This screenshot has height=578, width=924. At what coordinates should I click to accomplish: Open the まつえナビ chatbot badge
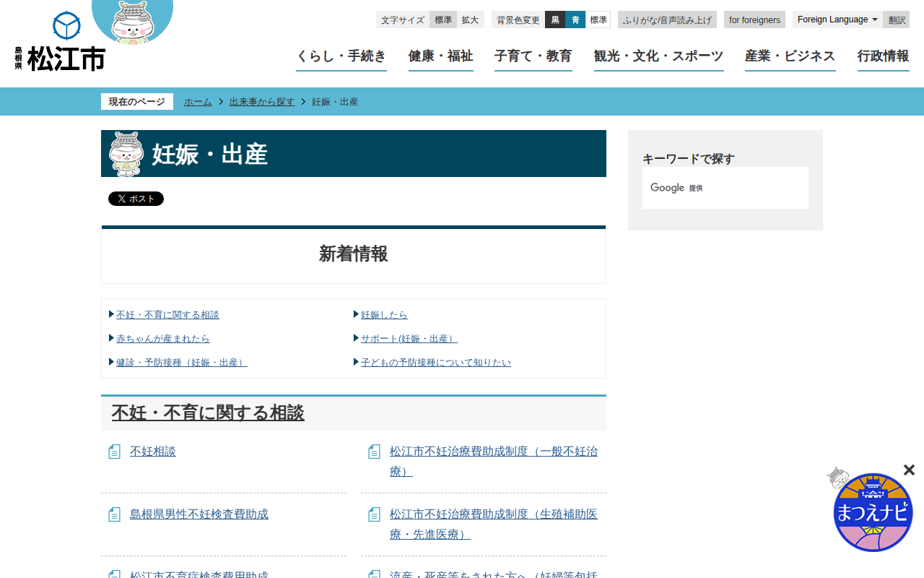coord(873,512)
